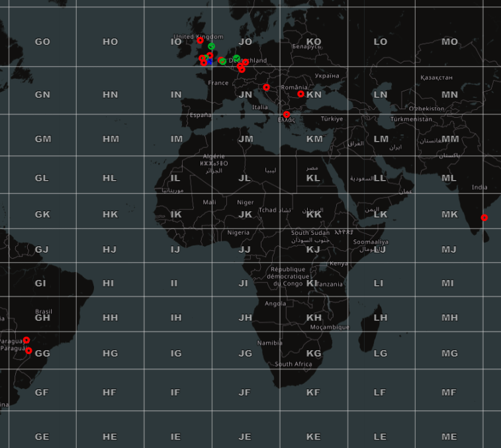Click green check marker left of Deutschland text
Screen dimensions: 501x448
pos(223,62)
